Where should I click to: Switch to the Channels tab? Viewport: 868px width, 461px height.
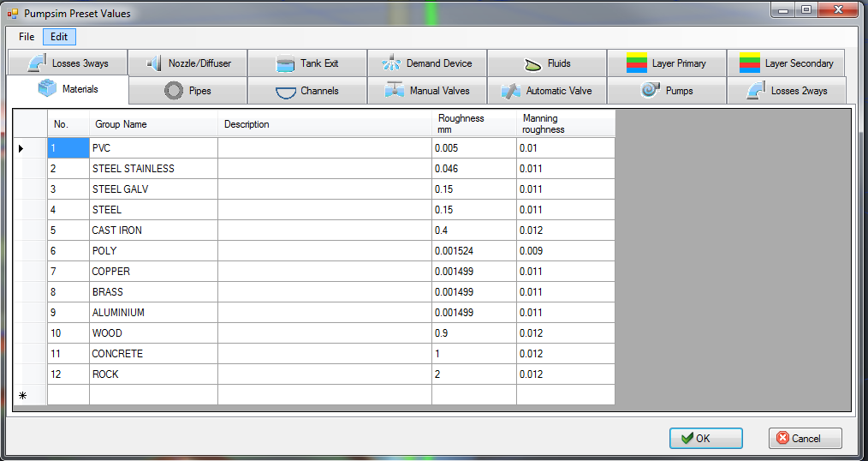[307, 91]
